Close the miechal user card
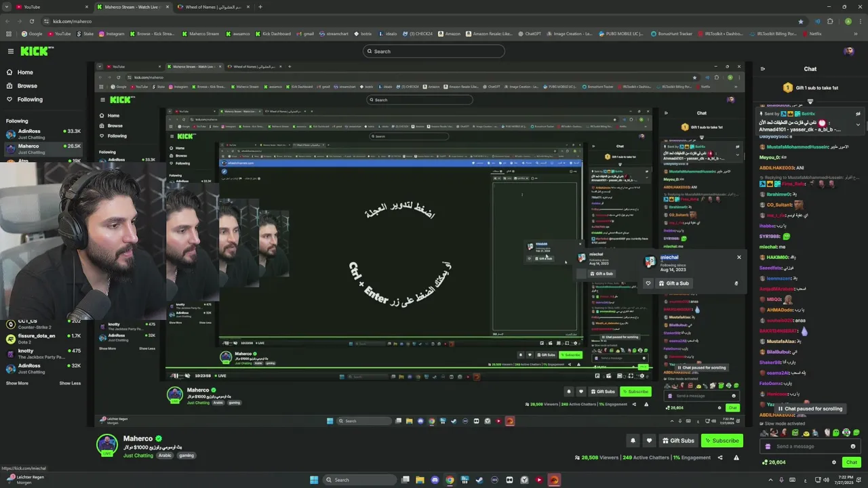 click(x=739, y=257)
